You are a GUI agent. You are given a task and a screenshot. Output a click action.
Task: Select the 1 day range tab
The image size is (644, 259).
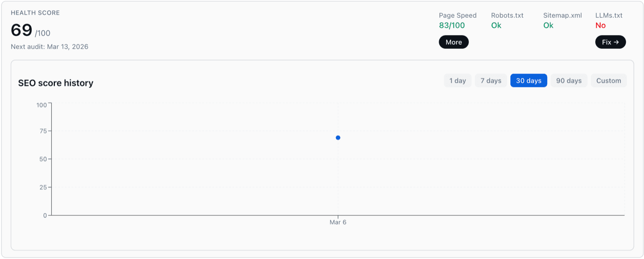coord(457,80)
